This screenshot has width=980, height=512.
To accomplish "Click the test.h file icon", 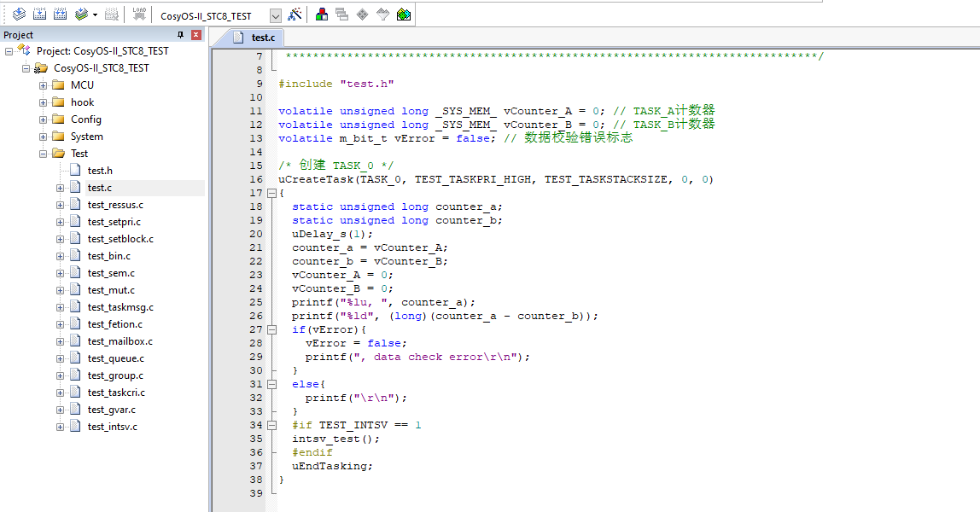I will pos(76,170).
